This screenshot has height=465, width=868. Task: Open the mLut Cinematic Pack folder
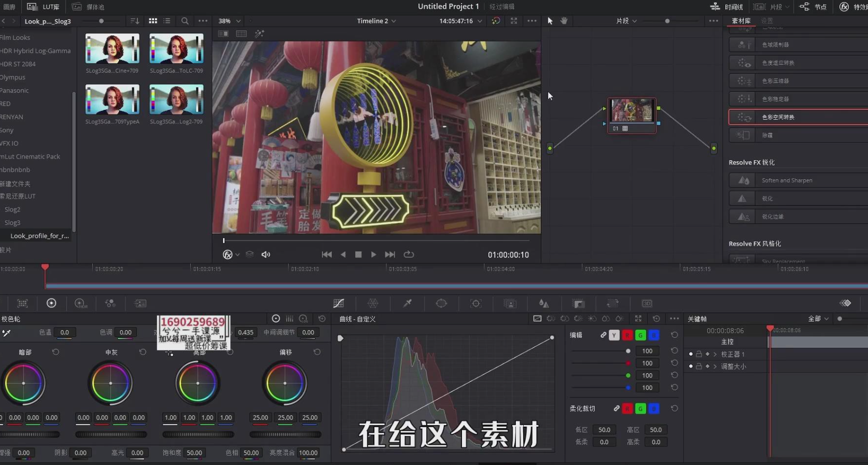(30, 157)
